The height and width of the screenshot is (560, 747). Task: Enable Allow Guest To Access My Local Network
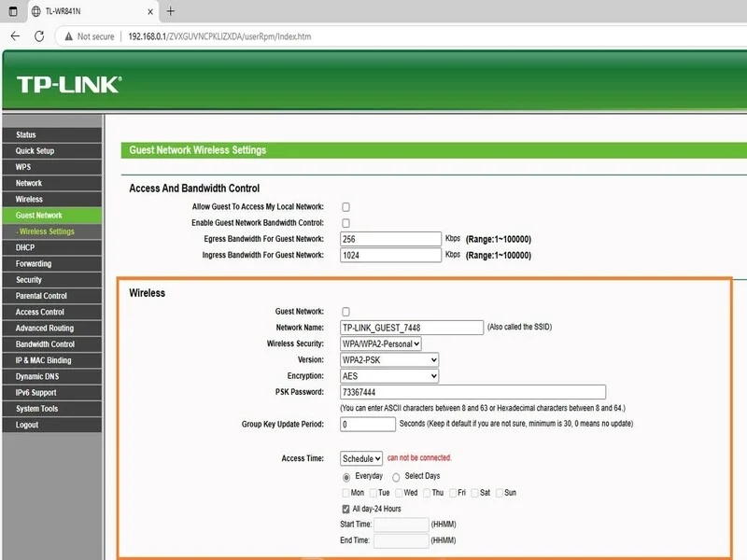pyautogui.click(x=345, y=206)
